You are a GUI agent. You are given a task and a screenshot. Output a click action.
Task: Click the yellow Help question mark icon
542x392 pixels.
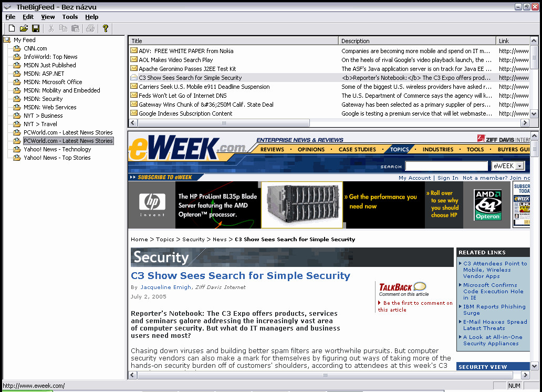tap(106, 28)
